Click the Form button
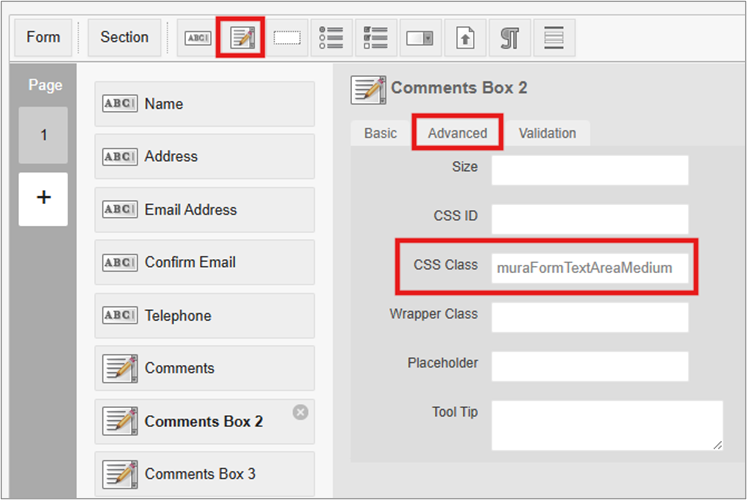 pos(43,37)
